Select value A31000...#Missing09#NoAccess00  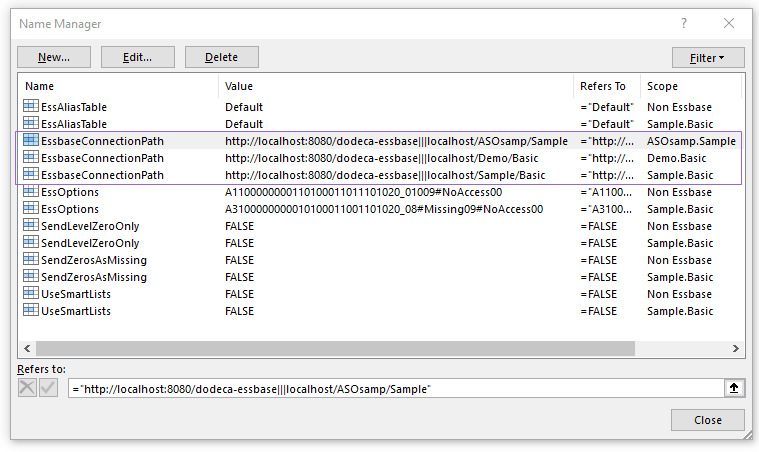pyautogui.click(x=384, y=209)
